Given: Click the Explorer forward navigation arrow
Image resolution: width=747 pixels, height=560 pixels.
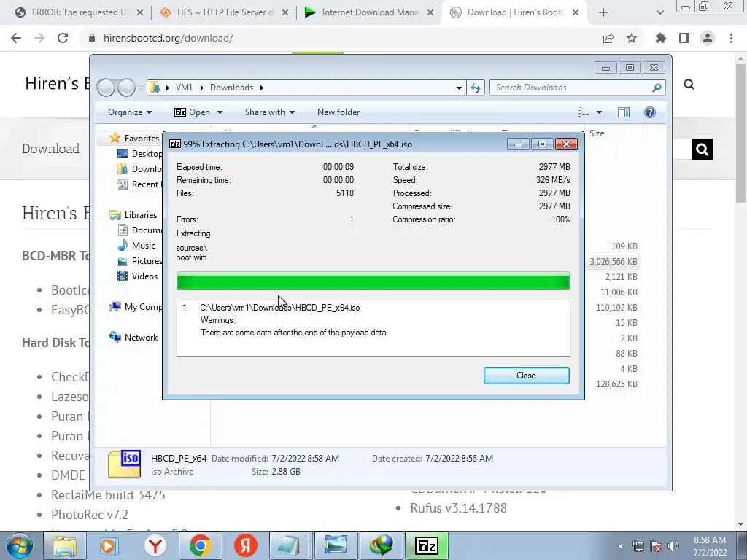Looking at the screenshot, I should pyautogui.click(x=126, y=87).
